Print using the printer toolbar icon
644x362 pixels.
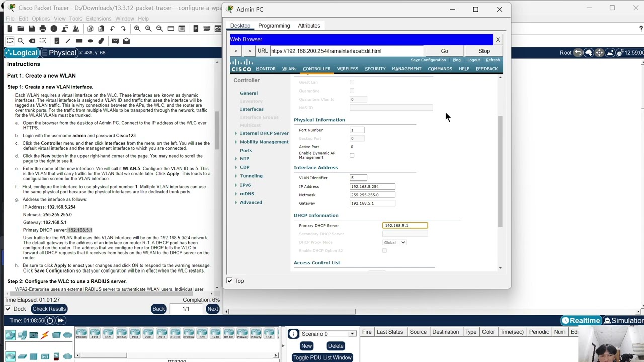click(x=43, y=29)
